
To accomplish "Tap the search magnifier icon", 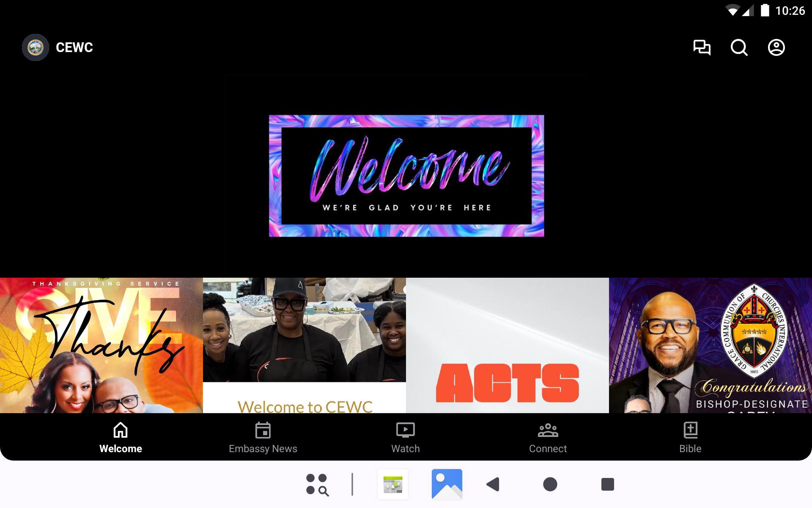I will tap(739, 47).
